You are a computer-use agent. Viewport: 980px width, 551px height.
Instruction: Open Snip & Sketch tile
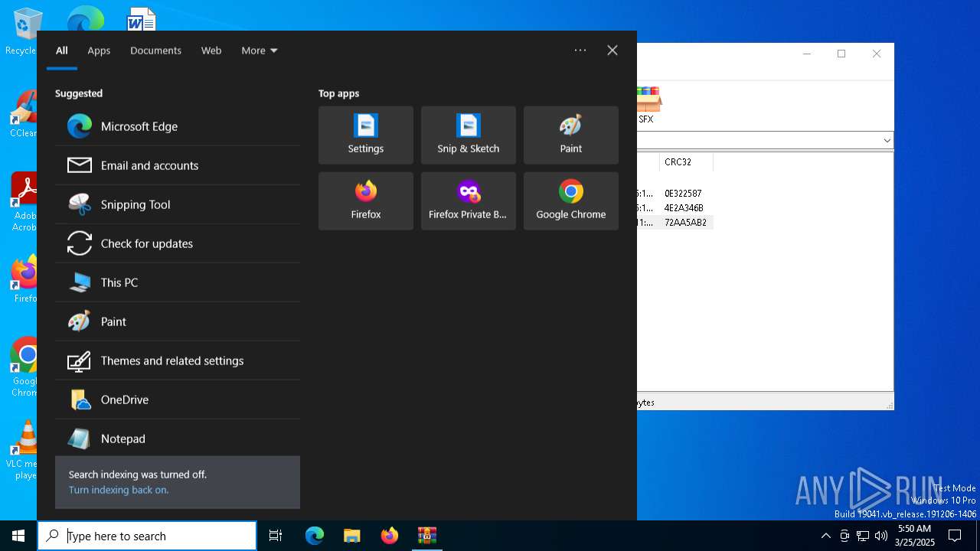[469, 135]
